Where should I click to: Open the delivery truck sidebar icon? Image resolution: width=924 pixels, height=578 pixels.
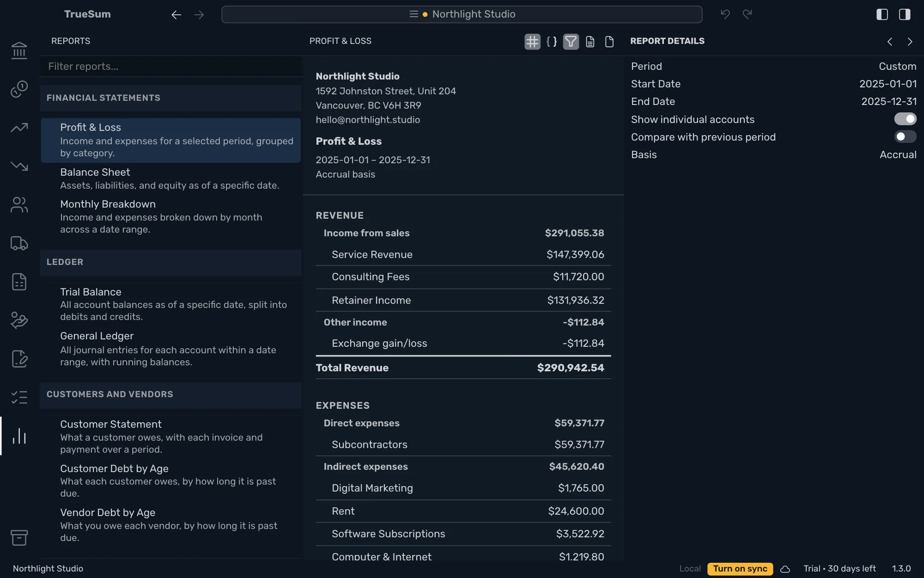[19, 243]
